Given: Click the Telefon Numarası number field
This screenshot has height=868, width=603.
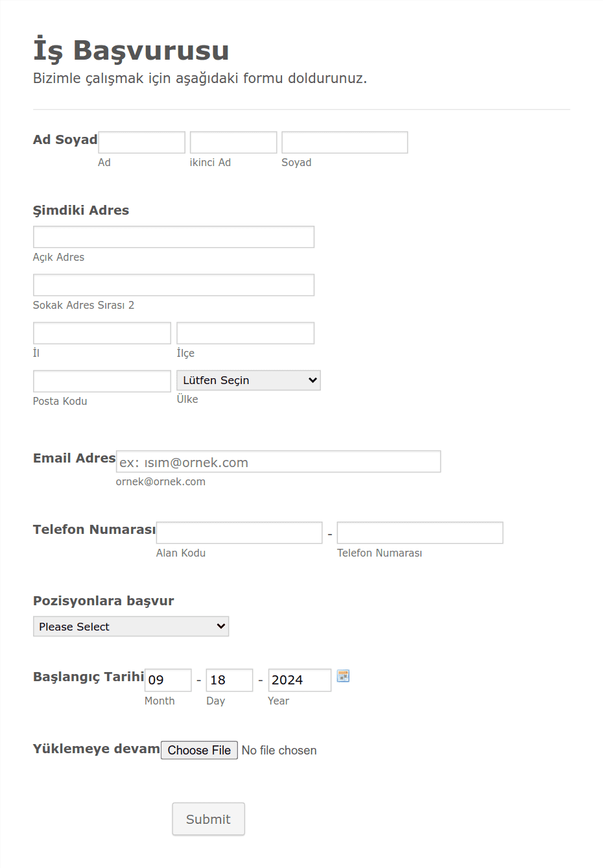Looking at the screenshot, I should pyautogui.click(x=420, y=533).
